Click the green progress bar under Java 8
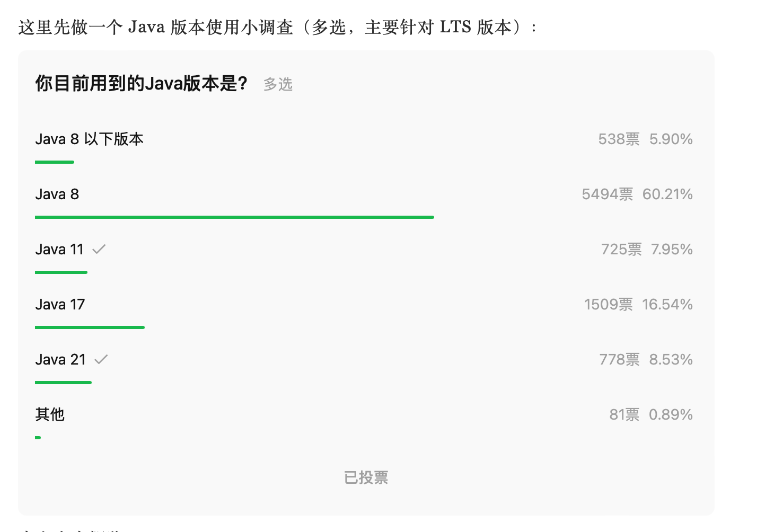 click(234, 217)
